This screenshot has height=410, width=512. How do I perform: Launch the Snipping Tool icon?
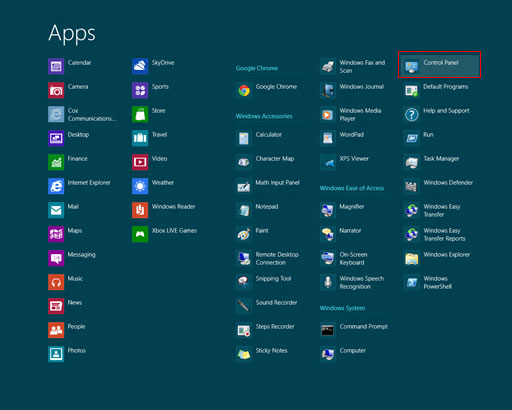click(x=244, y=282)
